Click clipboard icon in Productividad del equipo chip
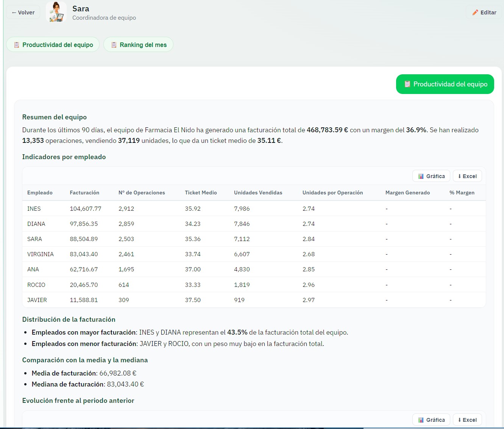 coord(17,45)
